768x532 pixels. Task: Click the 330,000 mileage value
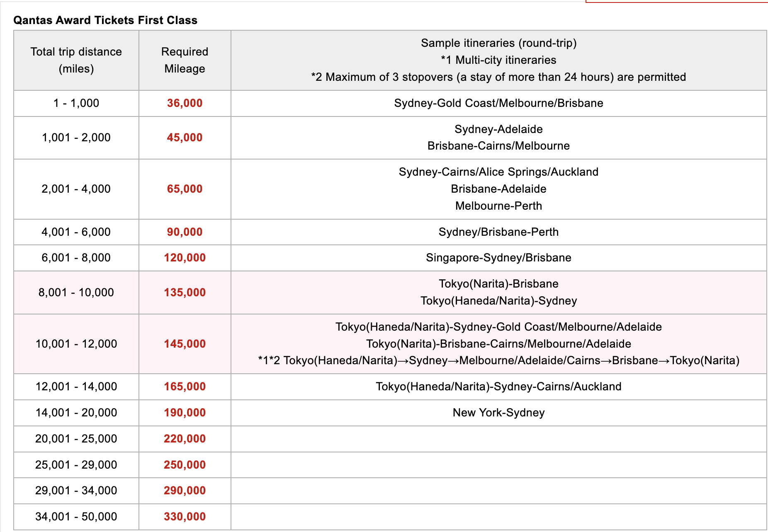click(x=185, y=517)
